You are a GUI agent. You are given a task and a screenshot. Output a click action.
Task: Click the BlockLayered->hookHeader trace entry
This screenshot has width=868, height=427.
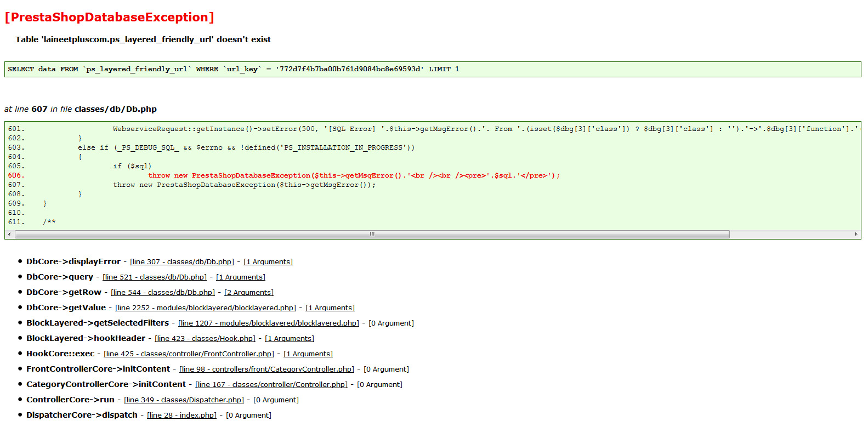(x=86, y=339)
